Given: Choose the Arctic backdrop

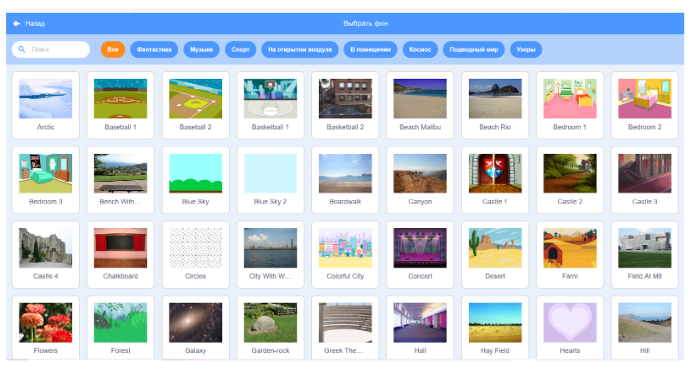Looking at the screenshot, I should (x=46, y=105).
